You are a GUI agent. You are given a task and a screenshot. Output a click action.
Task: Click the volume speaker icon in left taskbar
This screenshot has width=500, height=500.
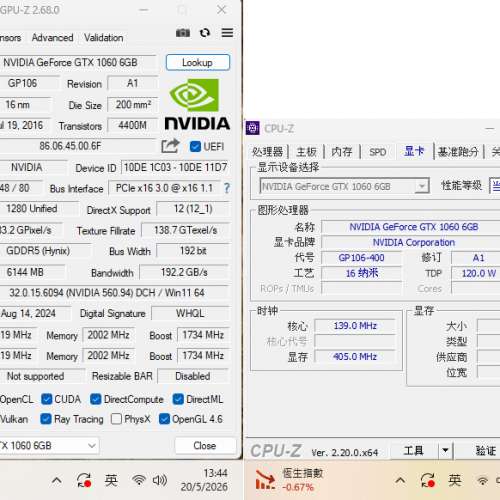point(160,480)
